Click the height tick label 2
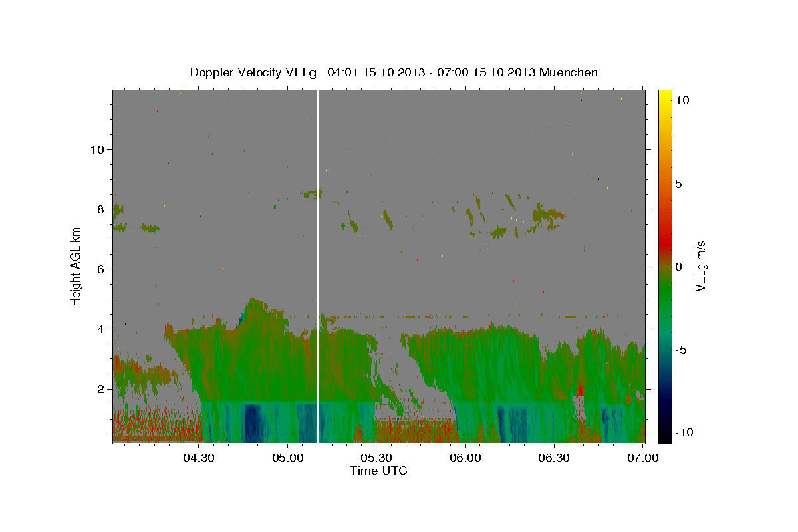The height and width of the screenshot is (532, 798). click(x=101, y=389)
